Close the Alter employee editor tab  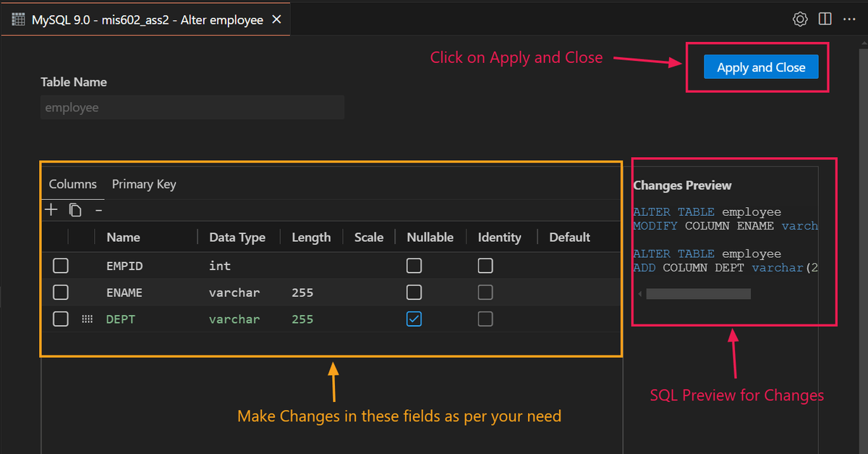[276, 20]
